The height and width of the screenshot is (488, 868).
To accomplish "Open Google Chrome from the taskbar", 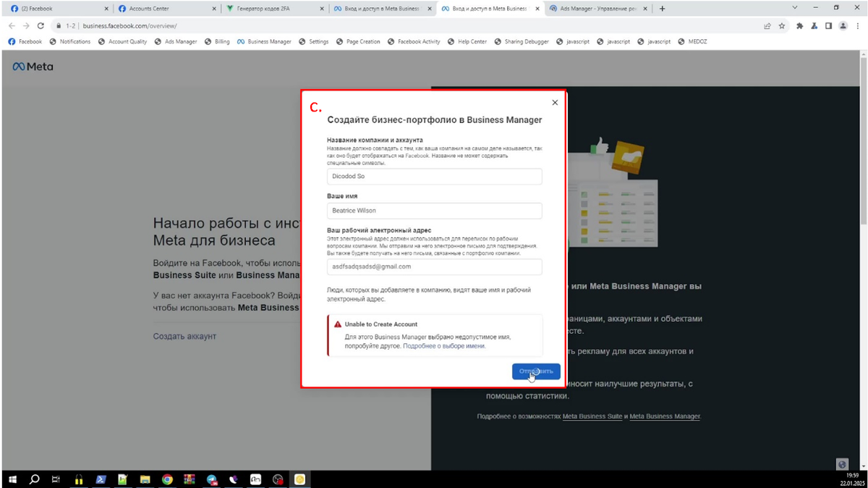I will click(167, 479).
